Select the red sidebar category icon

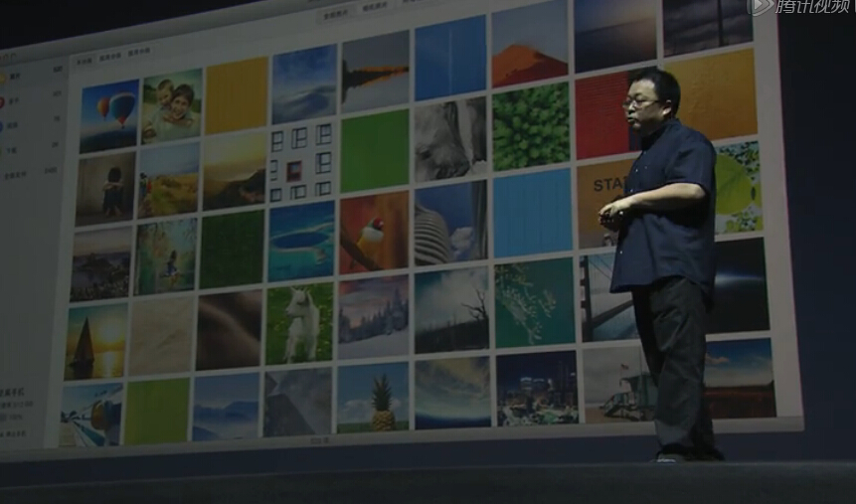[x=3, y=101]
